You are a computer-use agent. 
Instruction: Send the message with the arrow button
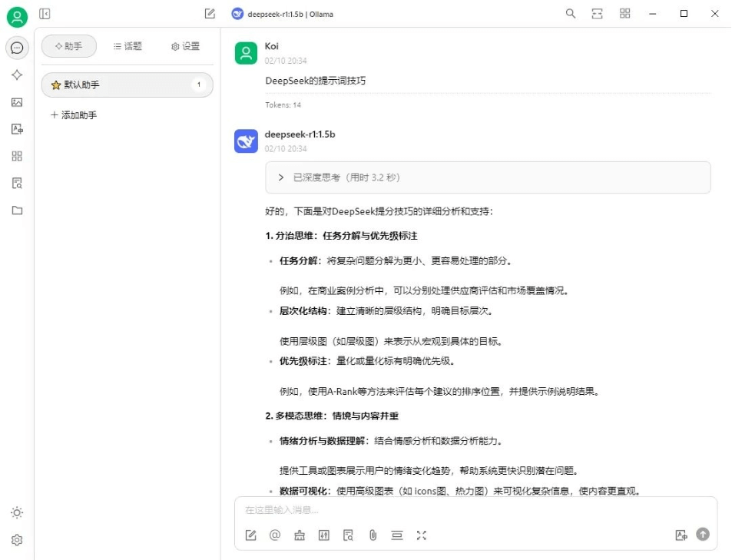(703, 535)
